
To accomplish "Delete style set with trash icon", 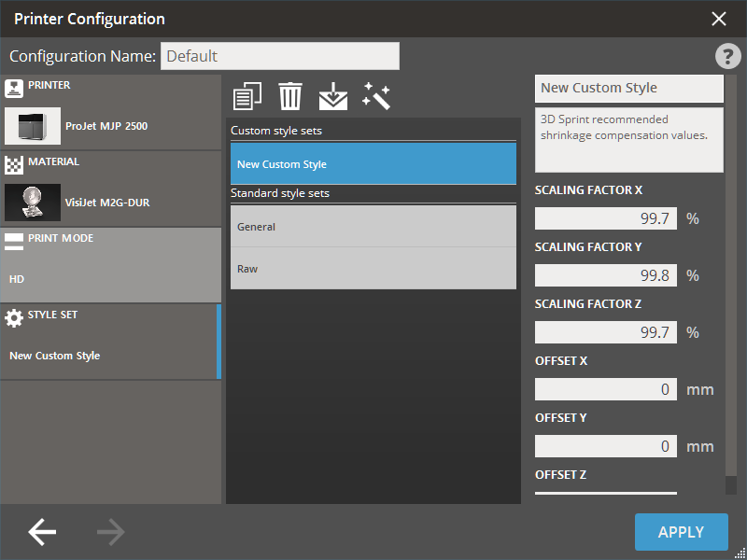I will pos(290,96).
